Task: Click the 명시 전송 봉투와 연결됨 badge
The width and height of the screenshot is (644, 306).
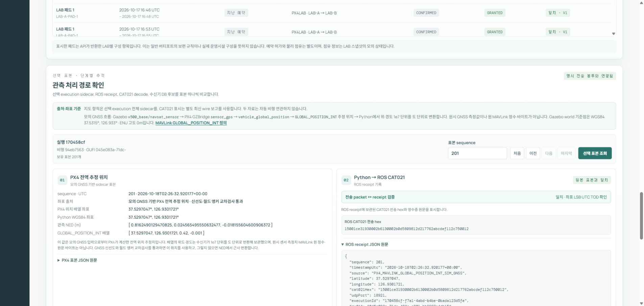Action: coord(590,76)
